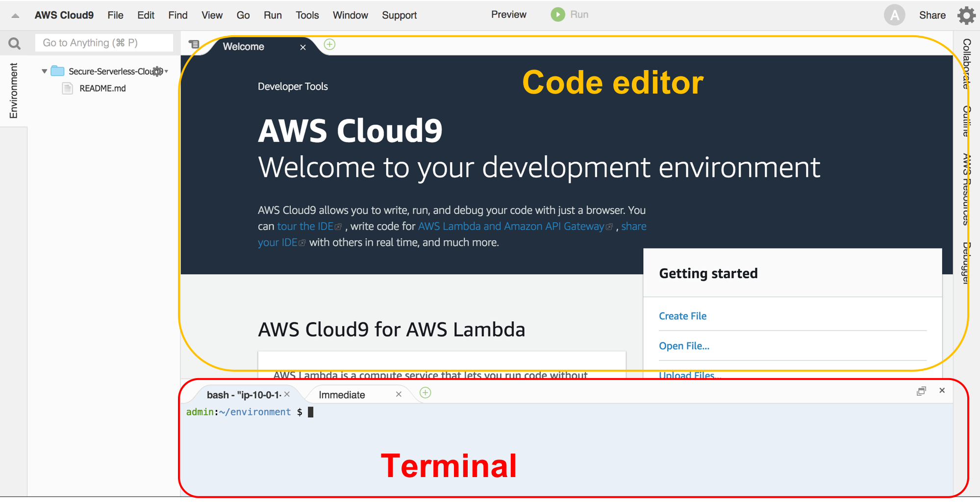Click the Go to Anything search field
980x504 pixels.
click(x=104, y=43)
